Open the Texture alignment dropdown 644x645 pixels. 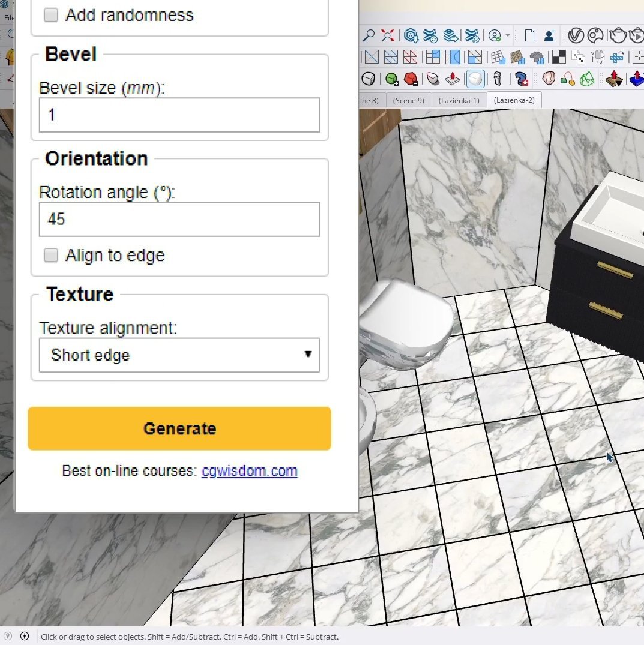coord(309,355)
